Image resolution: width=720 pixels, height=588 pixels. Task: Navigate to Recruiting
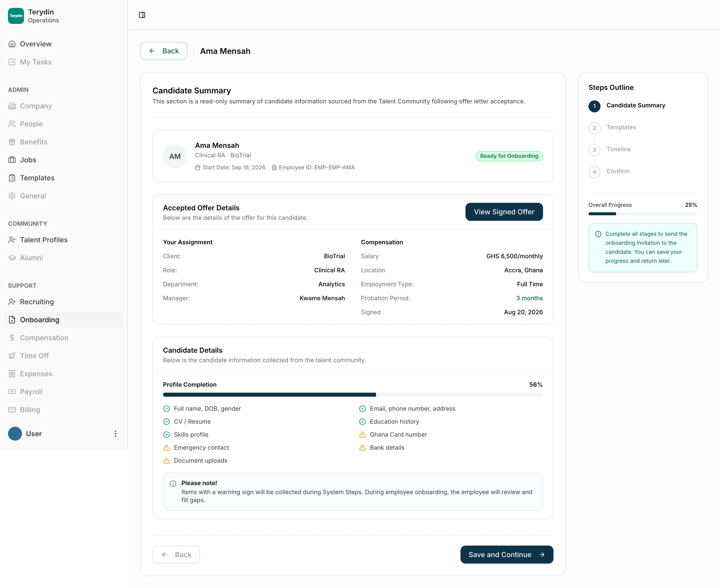[x=64, y=302]
